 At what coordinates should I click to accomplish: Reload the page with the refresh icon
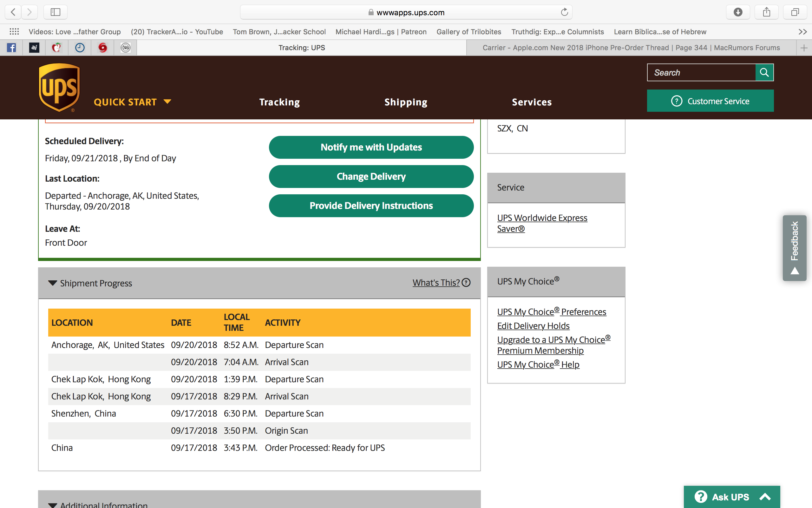564,12
